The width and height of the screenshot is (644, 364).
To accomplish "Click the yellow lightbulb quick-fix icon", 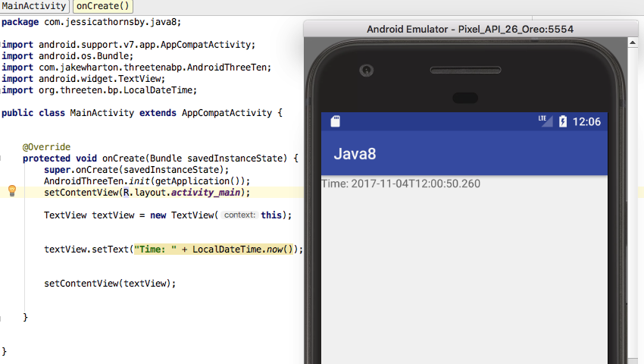I will tap(12, 191).
